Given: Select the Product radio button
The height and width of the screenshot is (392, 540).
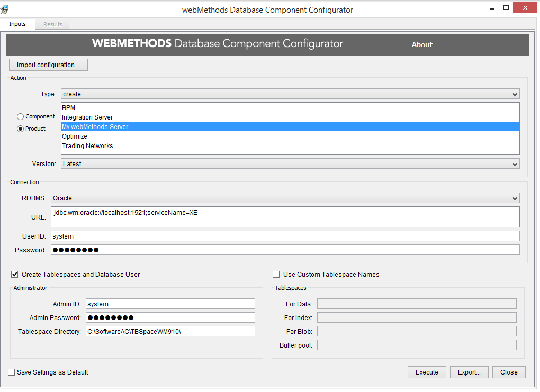Looking at the screenshot, I should tap(21, 129).
